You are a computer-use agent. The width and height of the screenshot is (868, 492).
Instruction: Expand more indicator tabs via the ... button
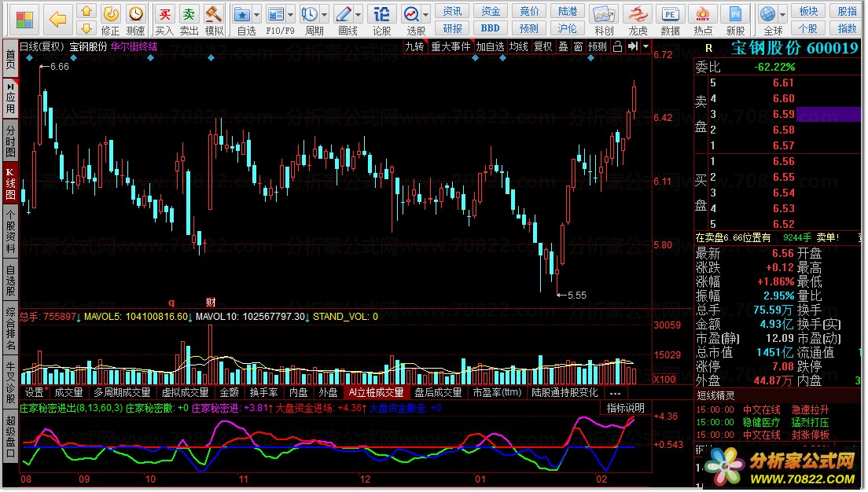pos(615,392)
